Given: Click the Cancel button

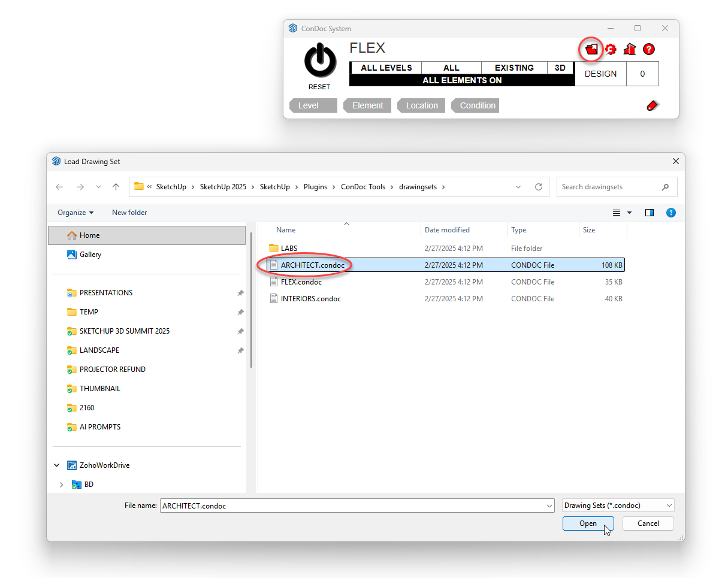Looking at the screenshot, I should pyautogui.click(x=648, y=523).
